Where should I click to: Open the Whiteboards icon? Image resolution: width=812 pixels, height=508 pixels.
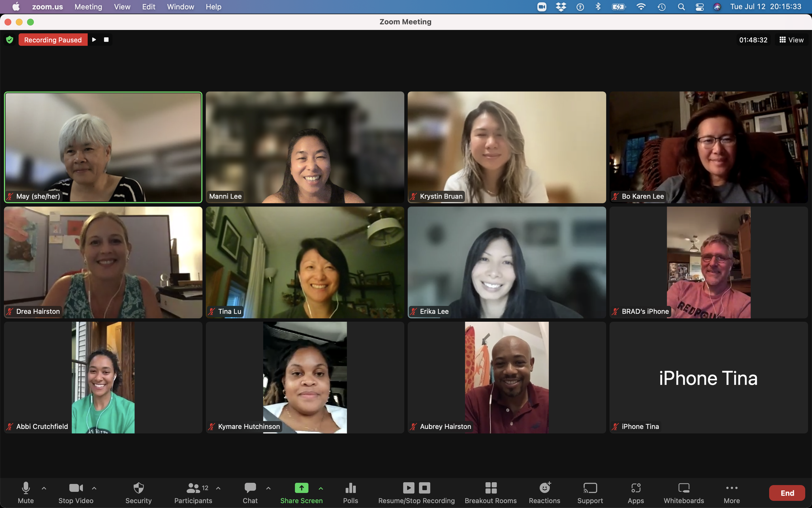coord(683,488)
